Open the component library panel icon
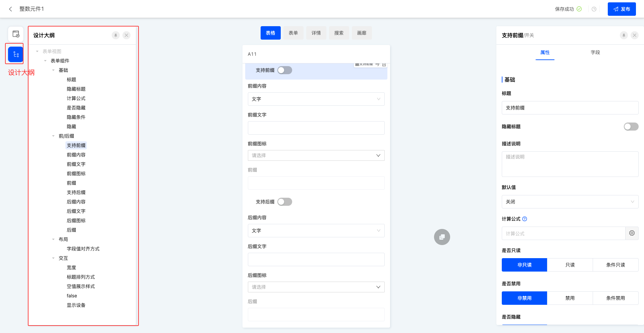The height and width of the screenshot is (333, 644). point(16,34)
